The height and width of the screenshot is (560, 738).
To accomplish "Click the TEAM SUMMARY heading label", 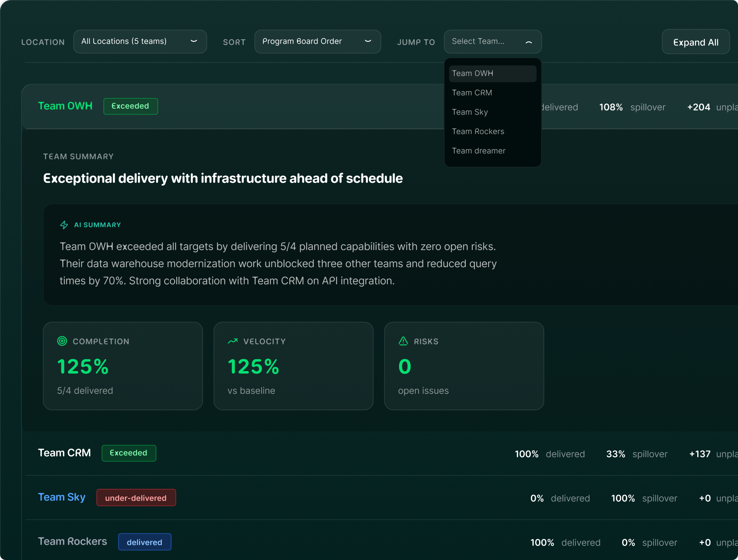I will click(78, 157).
